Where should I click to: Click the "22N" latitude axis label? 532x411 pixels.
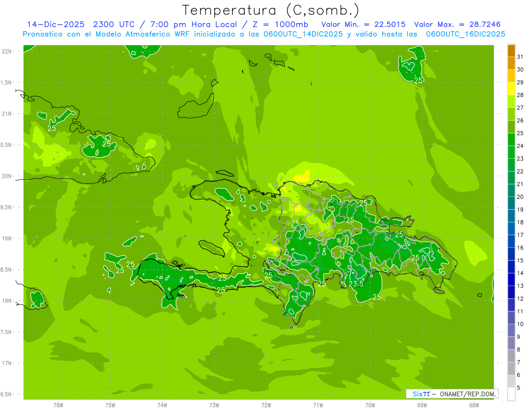click(7, 51)
